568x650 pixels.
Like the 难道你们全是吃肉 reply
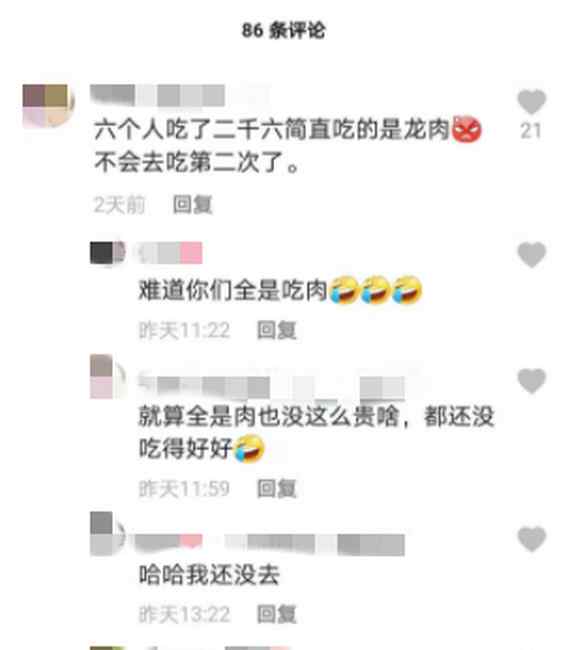tap(532, 254)
